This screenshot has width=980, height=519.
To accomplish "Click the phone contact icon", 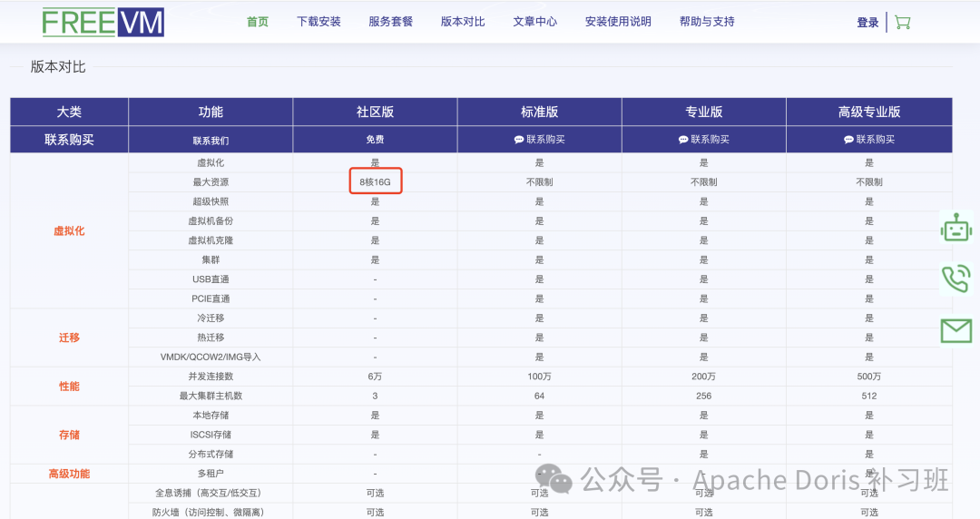I will tap(956, 279).
